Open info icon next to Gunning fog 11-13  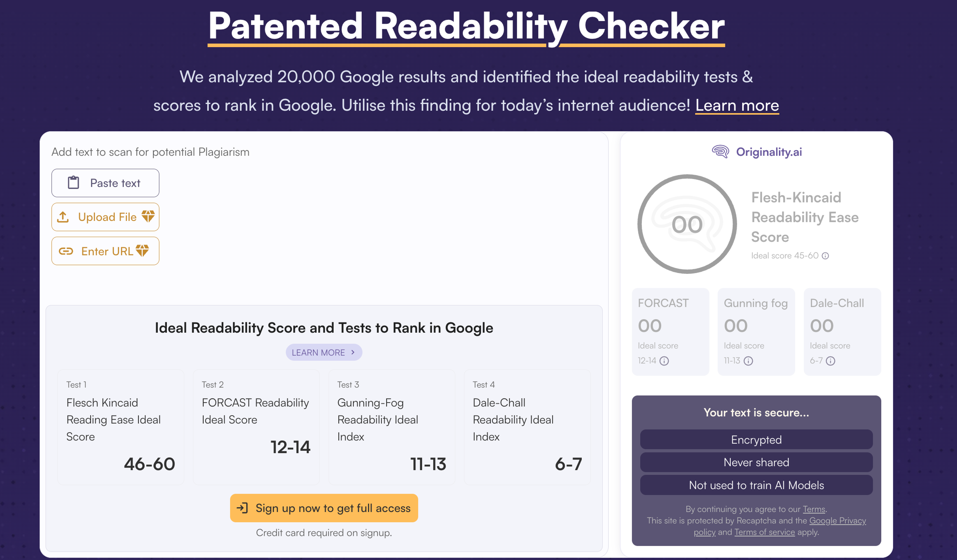click(748, 361)
